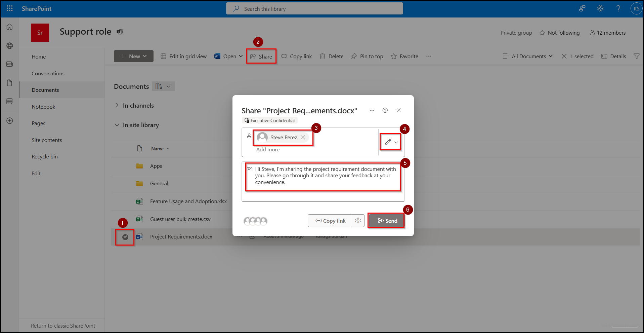
Task: Clear the 1 selected item selection
Action: [x=564, y=56]
